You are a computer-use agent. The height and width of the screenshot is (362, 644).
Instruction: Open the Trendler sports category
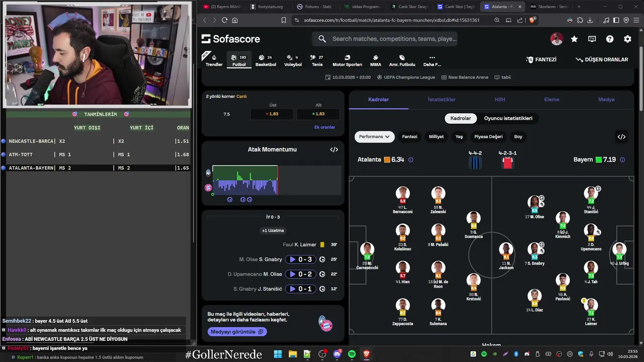pyautogui.click(x=214, y=60)
